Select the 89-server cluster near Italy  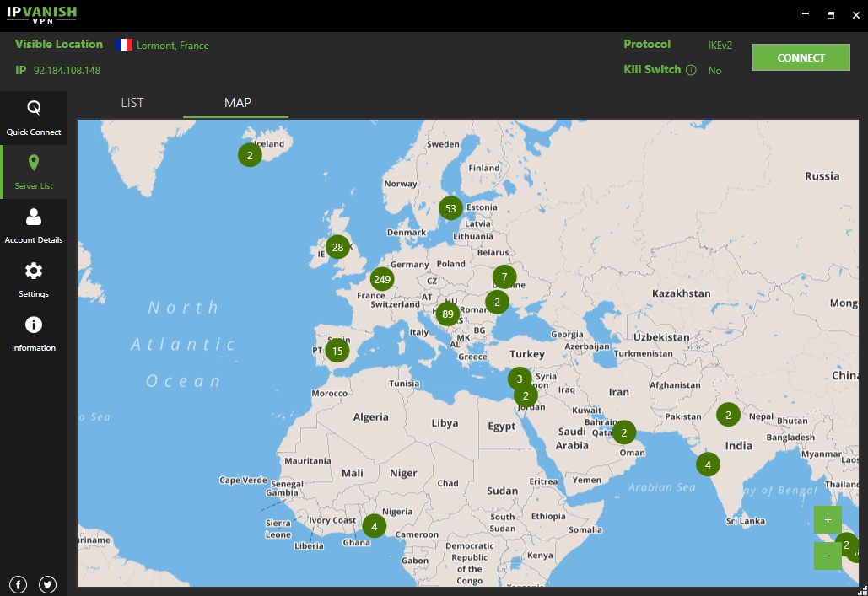coord(448,314)
